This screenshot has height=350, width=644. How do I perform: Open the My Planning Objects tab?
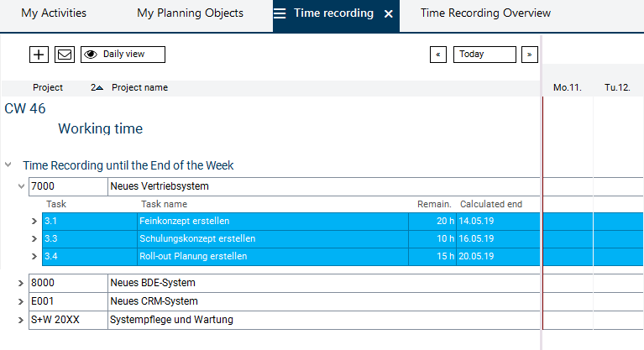(190, 13)
